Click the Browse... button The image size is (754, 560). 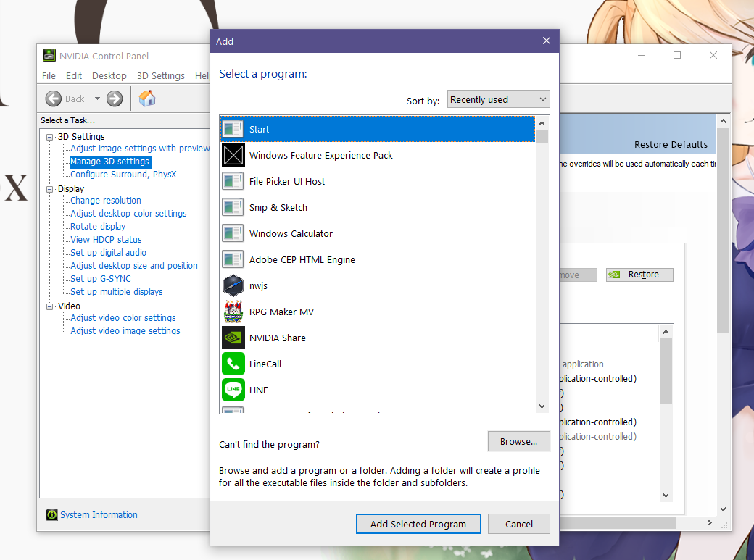(519, 441)
